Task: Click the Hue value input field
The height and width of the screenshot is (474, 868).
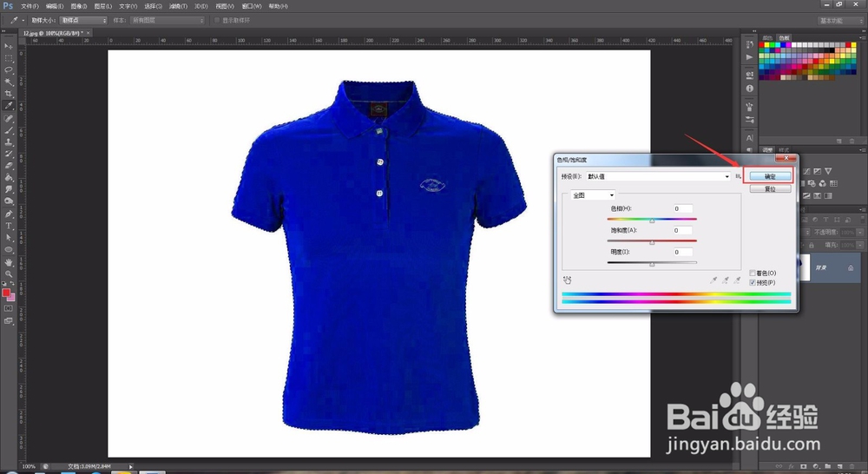Action: (x=682, y=208)
